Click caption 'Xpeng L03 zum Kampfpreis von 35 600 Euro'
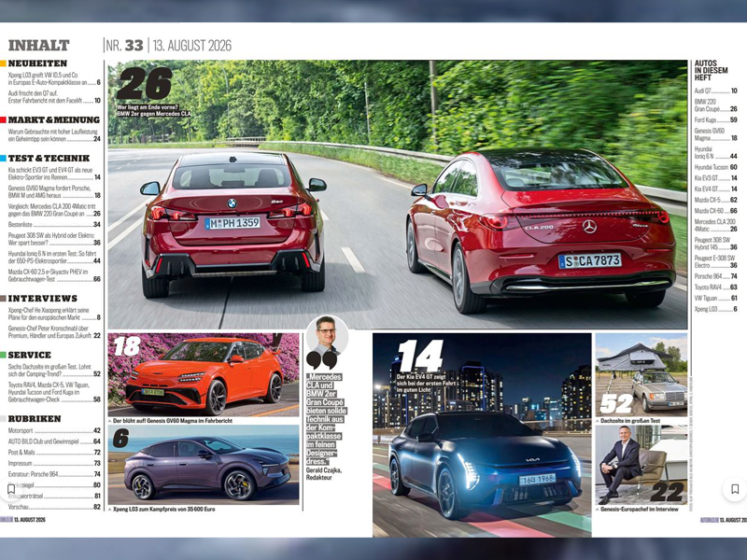747x560 pixels. click(164, 509)
